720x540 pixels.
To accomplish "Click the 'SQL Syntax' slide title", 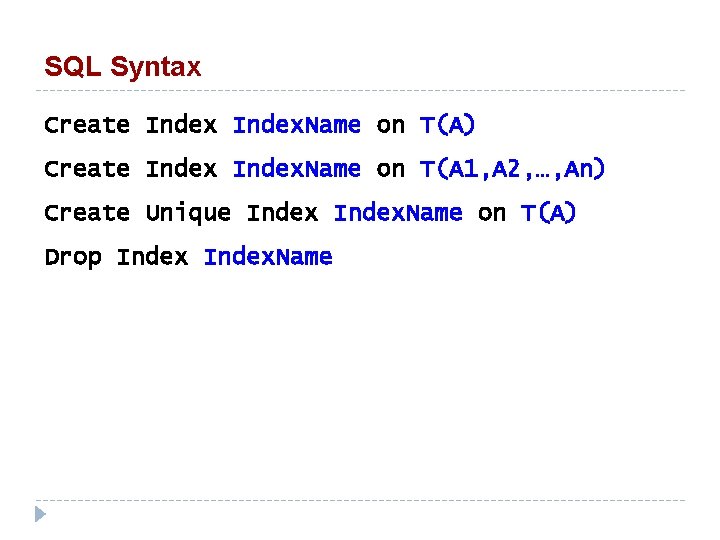I will [123, 67].
